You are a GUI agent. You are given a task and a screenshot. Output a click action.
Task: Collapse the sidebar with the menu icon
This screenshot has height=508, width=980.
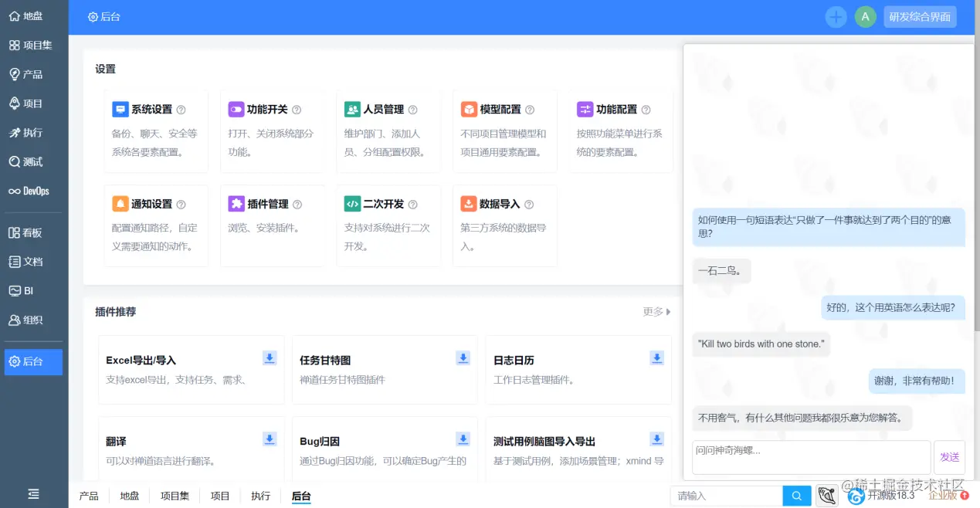34,494
